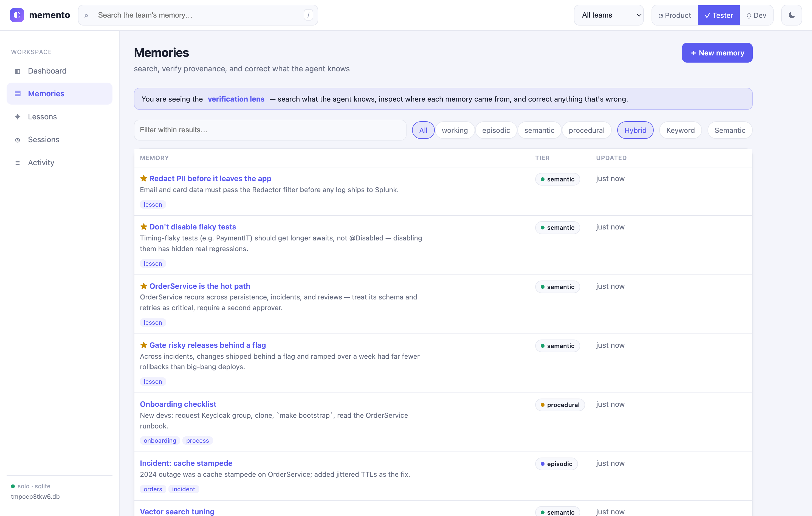Click lesson tag under flaky tests
Viewport: 812px width, 516px height.
[153, 263]
